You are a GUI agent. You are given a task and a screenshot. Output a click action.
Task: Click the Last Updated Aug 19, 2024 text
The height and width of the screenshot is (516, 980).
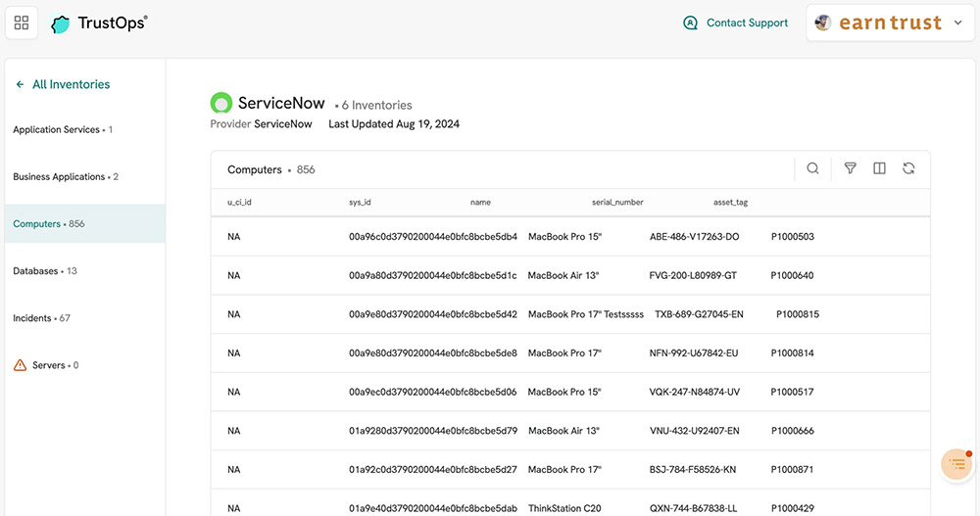coord(394,123)
